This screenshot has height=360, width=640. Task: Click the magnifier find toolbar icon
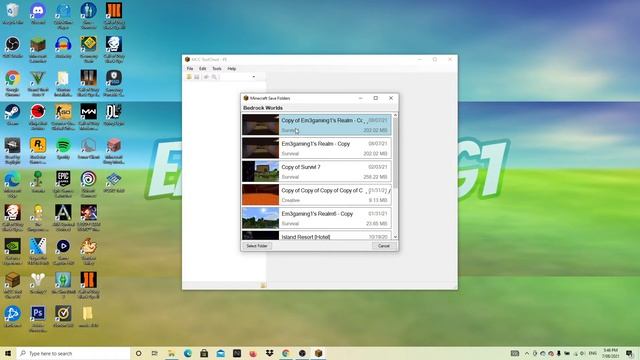point(214,77)
